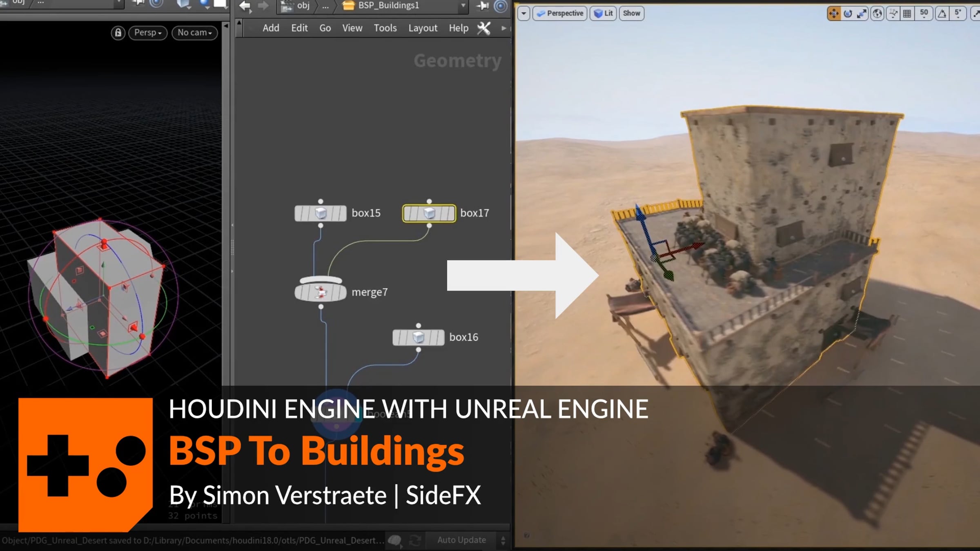Click the Lit viewmode button
The height and width of the screenshot is (551, 980).
click(604, 13)
